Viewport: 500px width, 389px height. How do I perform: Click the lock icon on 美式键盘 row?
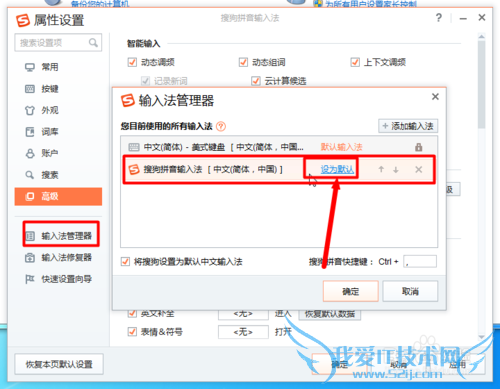click(419, 147)
